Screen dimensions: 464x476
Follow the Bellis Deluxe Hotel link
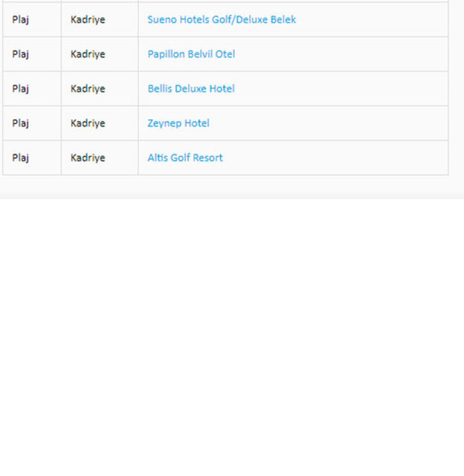[x=190, y=89]
